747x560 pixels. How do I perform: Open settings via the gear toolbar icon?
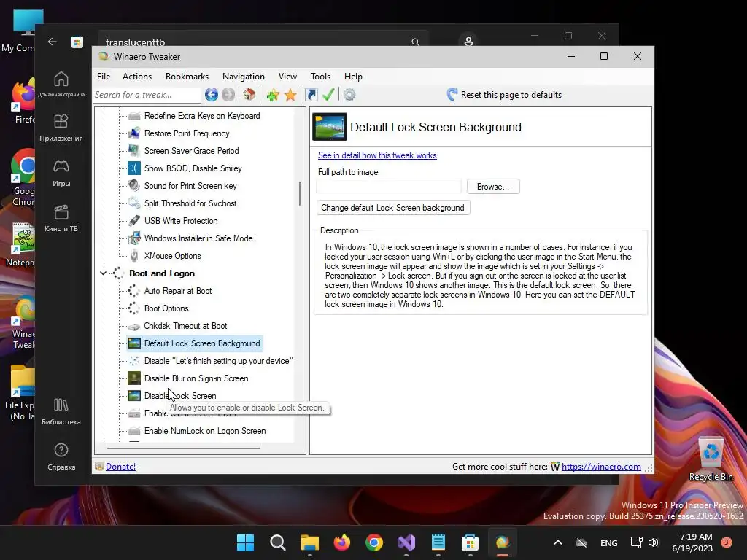click(349, 95)
